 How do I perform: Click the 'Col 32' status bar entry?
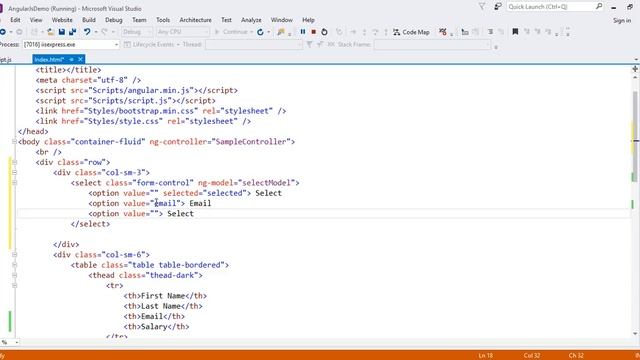pos(532,356)
